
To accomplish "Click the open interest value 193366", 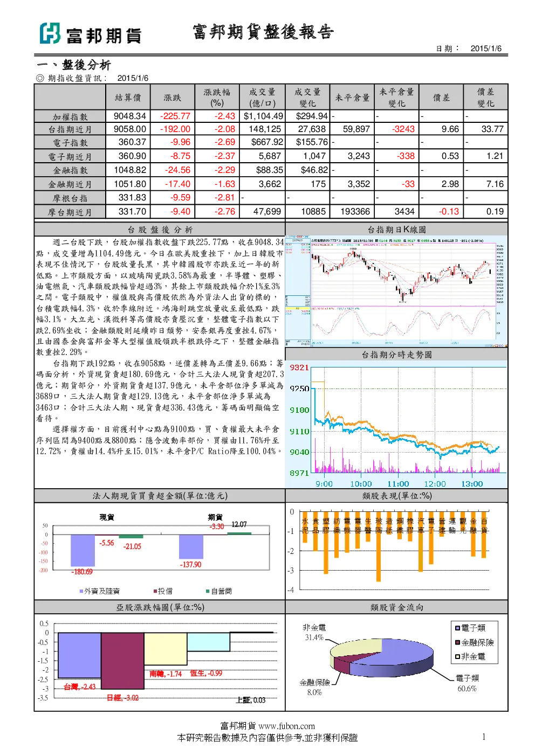I will [x=355, y=212].
